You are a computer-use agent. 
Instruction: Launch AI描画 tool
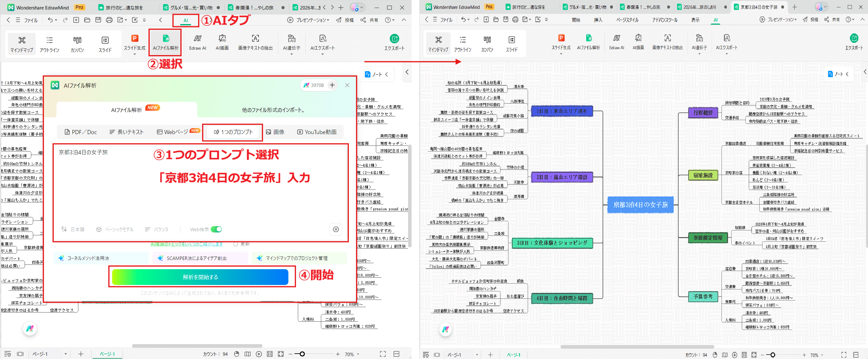(222, 42)
